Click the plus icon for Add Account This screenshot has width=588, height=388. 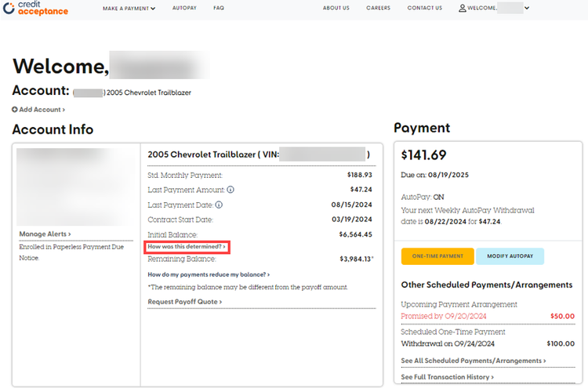(x=15, y=110)
